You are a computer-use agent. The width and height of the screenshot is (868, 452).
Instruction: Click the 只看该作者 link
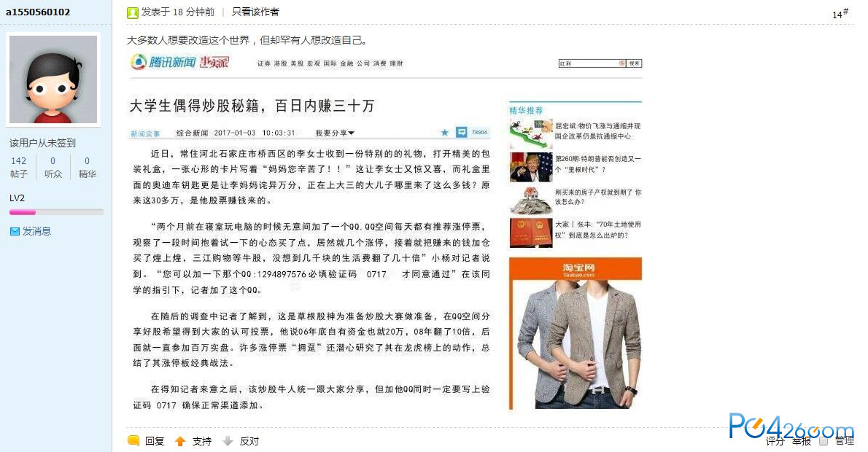click(255, 12)
